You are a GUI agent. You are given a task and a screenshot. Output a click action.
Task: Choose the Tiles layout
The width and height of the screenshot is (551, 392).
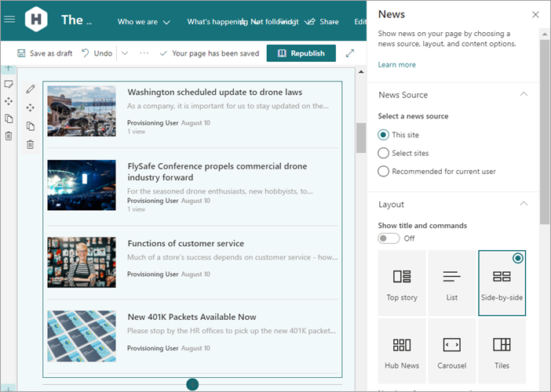[x=502, y=351]
